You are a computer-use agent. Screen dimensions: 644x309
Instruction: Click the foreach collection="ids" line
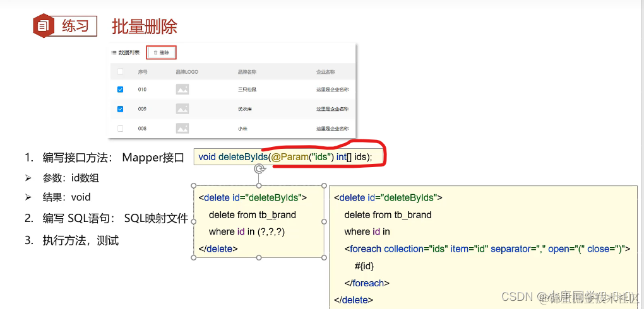coord(487,248)
